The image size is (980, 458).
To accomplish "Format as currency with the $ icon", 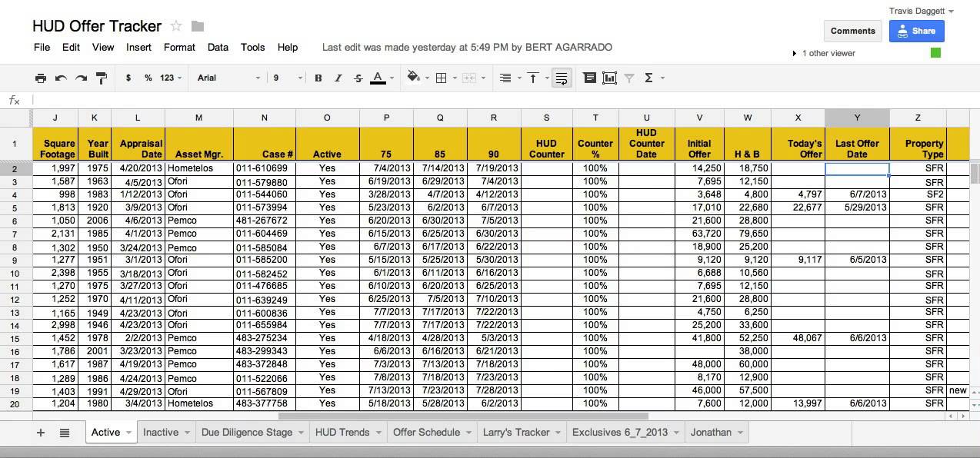I will tap(128, 78).
